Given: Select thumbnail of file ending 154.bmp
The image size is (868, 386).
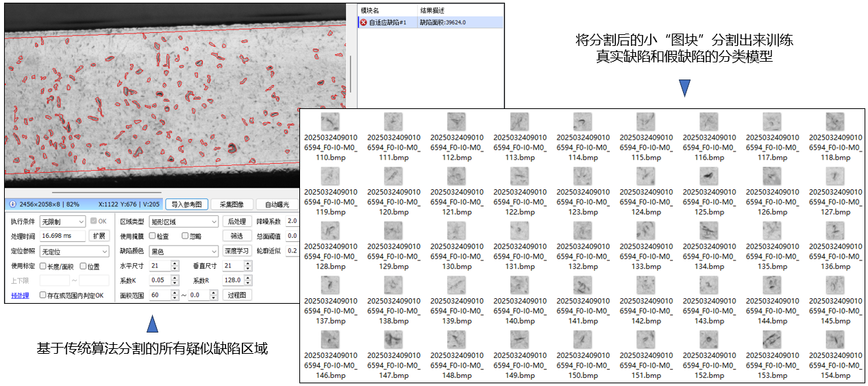Looking at the screenshot, I should pos(834,339).
